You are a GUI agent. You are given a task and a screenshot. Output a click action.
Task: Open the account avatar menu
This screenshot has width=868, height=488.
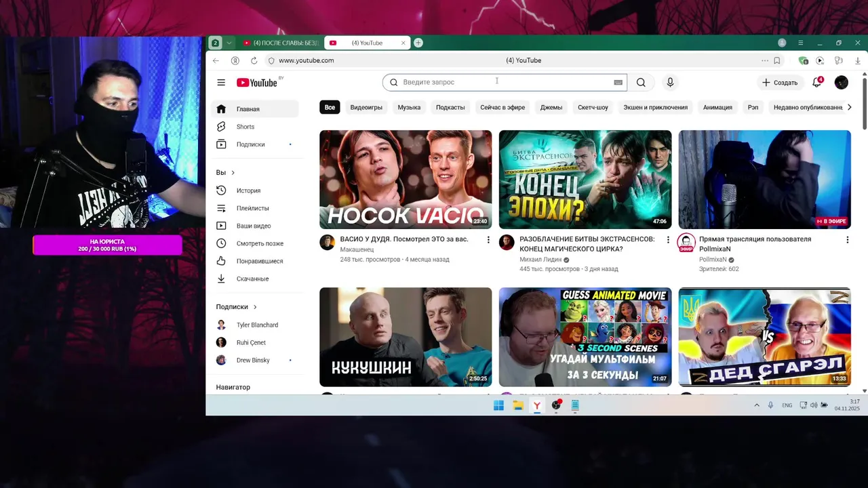[842, 83]
